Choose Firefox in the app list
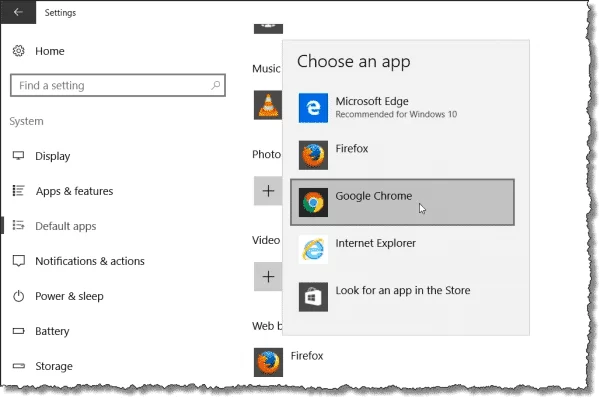Screen dimensions: 600x398 [x=402, y=155]
